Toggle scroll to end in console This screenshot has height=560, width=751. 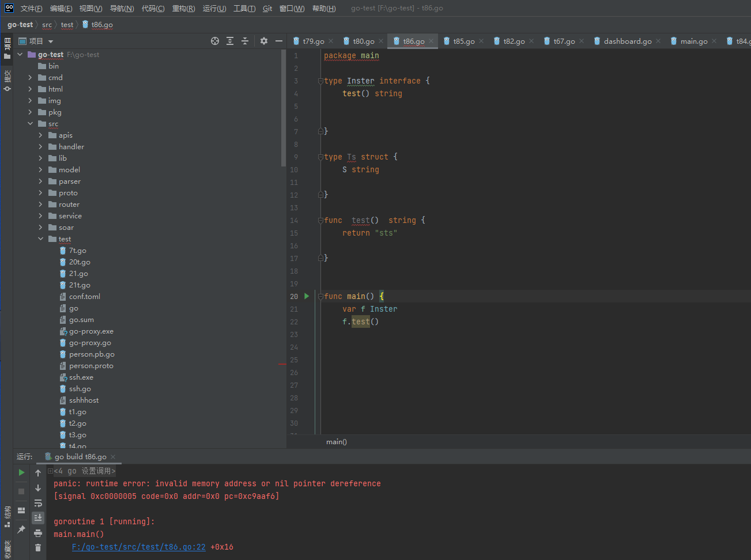[x=38, y=518]
